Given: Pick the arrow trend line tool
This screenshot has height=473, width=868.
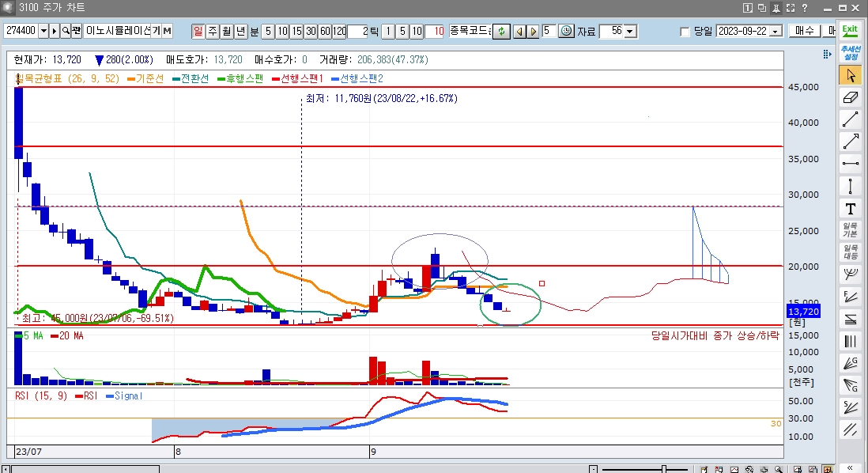Looking at the screenshot, I should tap(851, 142).
